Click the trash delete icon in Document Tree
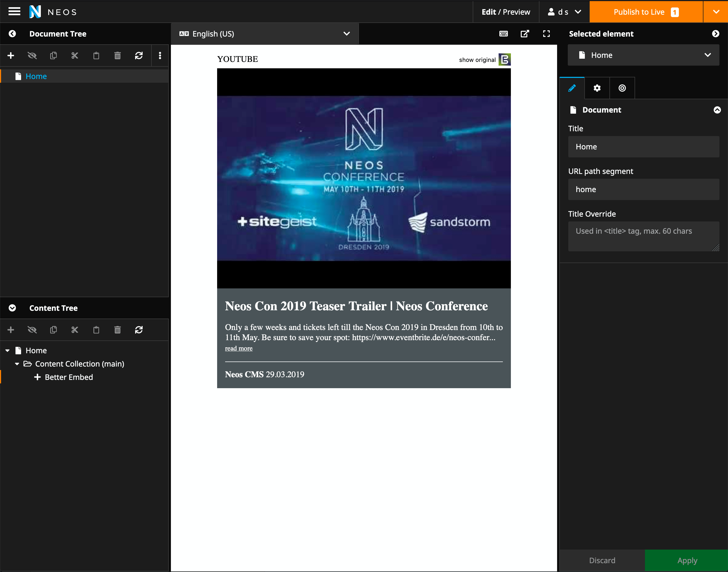 pos(117,55)
